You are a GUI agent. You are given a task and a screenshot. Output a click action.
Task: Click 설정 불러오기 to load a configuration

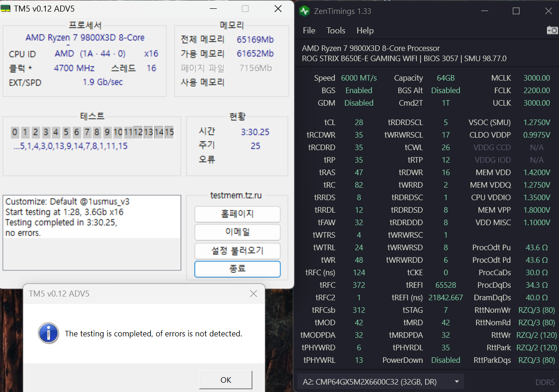237,250
